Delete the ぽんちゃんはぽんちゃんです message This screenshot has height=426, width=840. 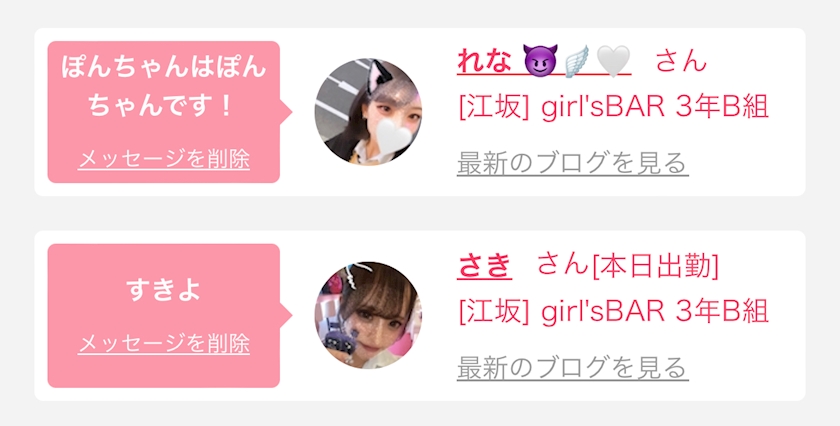click(164, 159)
